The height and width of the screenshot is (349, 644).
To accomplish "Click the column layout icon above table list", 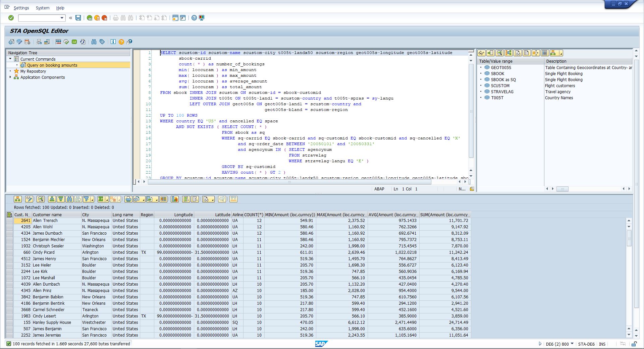I will [545, 53].
